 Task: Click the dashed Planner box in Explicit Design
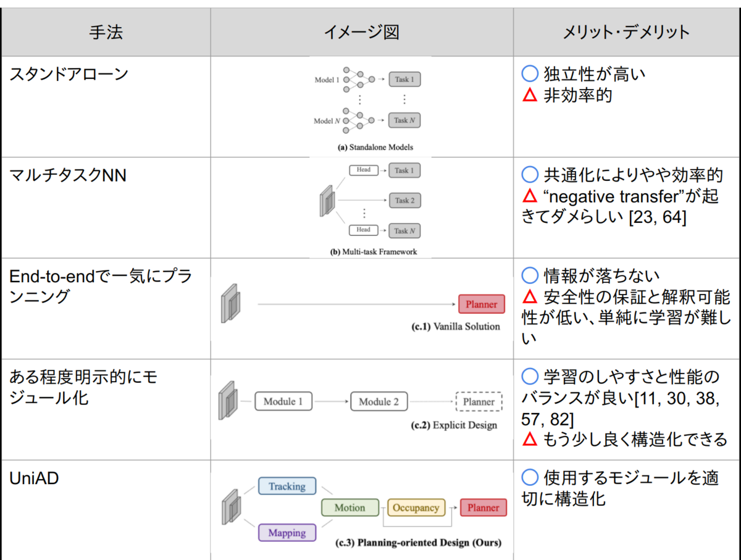[479, 401]
